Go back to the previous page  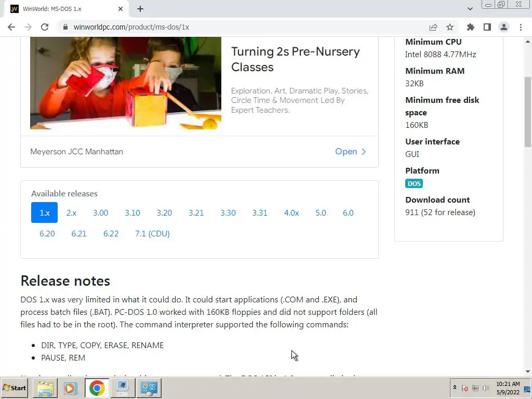pyautogui.click(x=11, y=27)
